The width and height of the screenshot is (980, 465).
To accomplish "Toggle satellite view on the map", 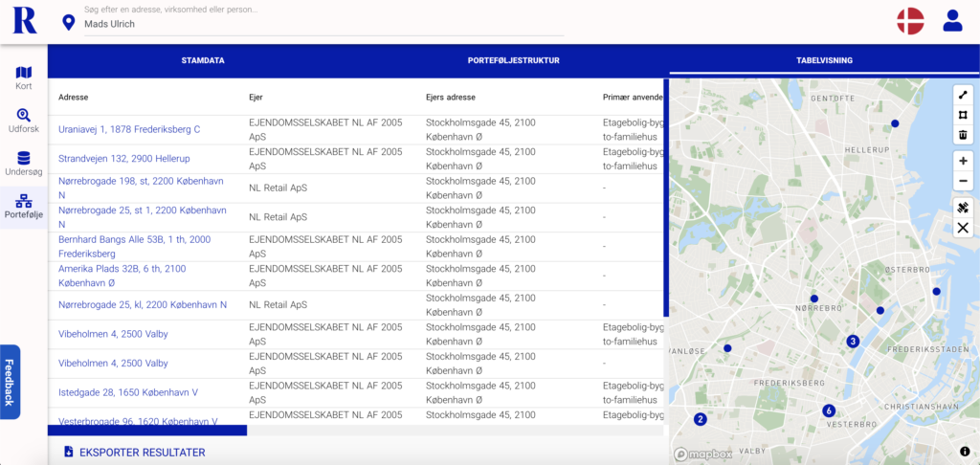I will (x=963, y=208).
